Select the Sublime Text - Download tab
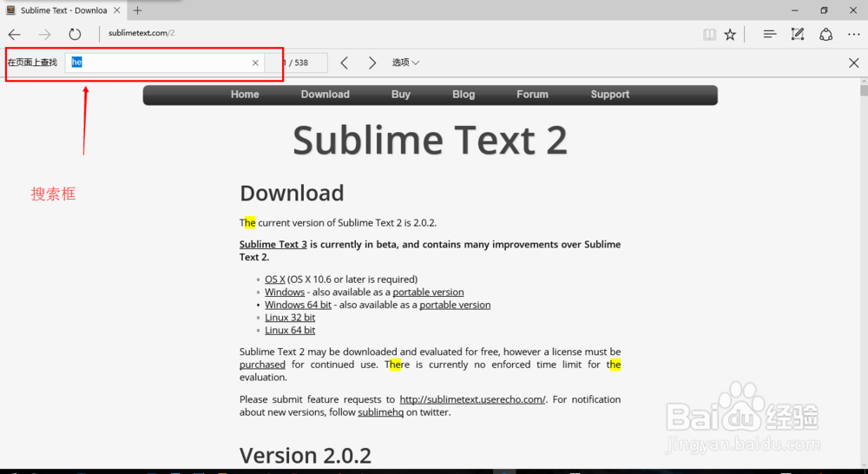This screenshot has height=474, width=868. 63,10
